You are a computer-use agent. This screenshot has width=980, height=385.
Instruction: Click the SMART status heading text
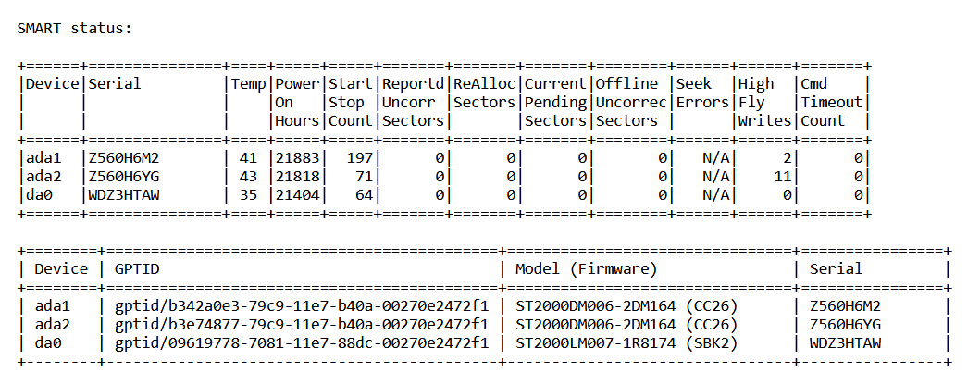point(74,28)
